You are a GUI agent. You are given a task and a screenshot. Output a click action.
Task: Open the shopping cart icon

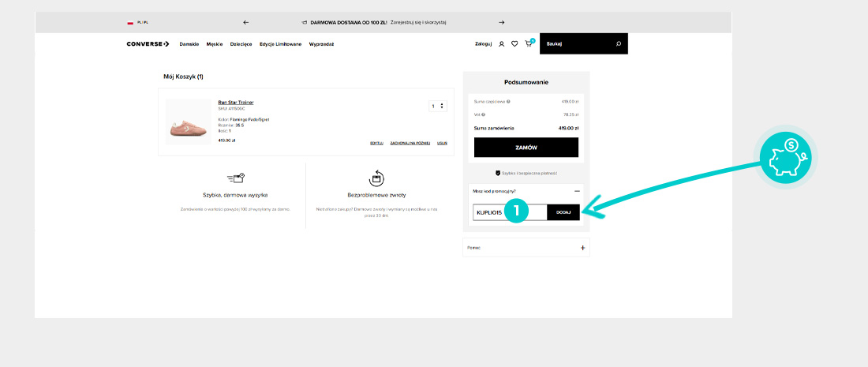(529, 43)
